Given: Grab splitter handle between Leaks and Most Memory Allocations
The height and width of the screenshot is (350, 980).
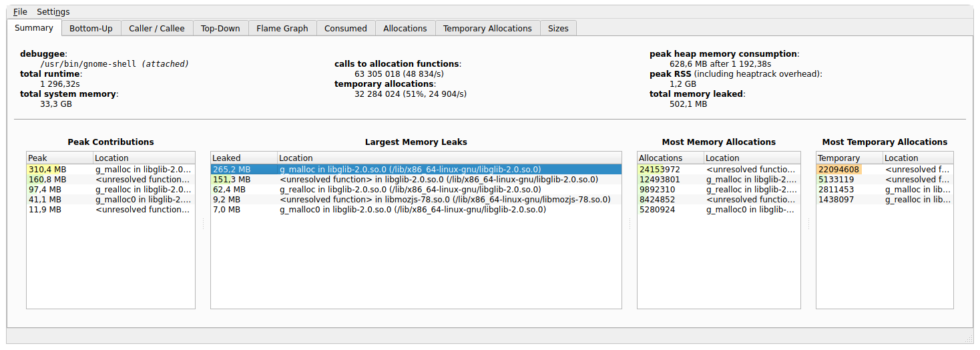Looking at the screenshot, I should coord(630,224).
